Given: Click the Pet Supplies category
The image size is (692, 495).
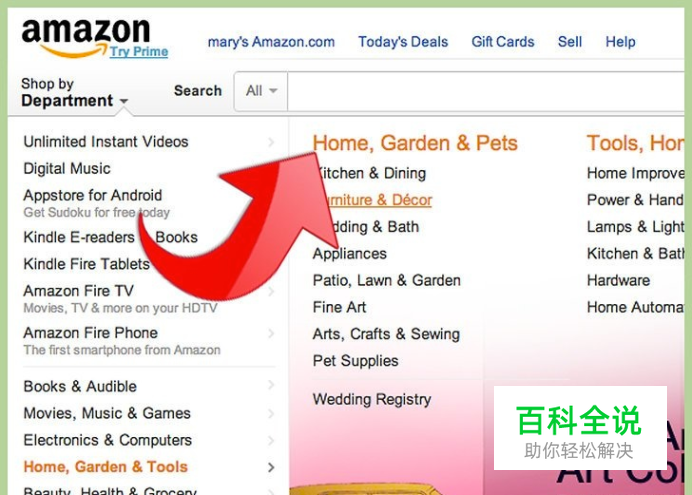Looking at the screenshot, I should [x=355, y=361].
